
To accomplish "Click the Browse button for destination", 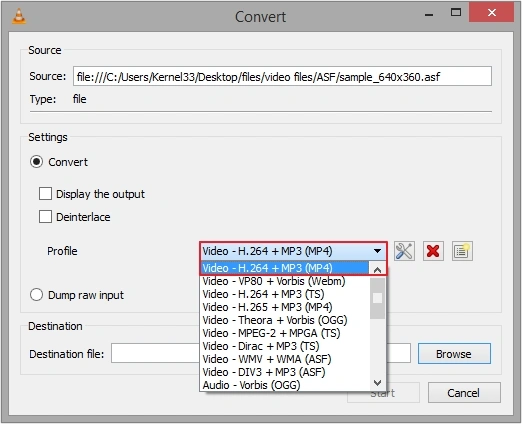I will [454, 354].
